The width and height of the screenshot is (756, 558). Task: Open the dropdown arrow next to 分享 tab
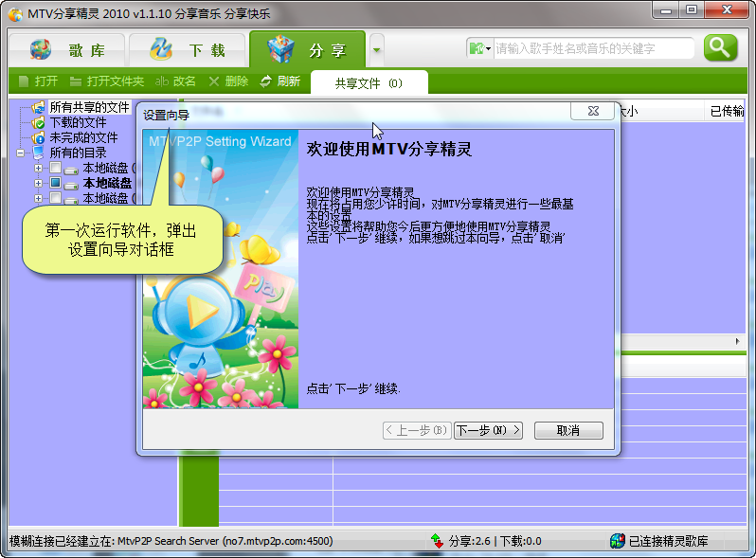pos(376,49)
